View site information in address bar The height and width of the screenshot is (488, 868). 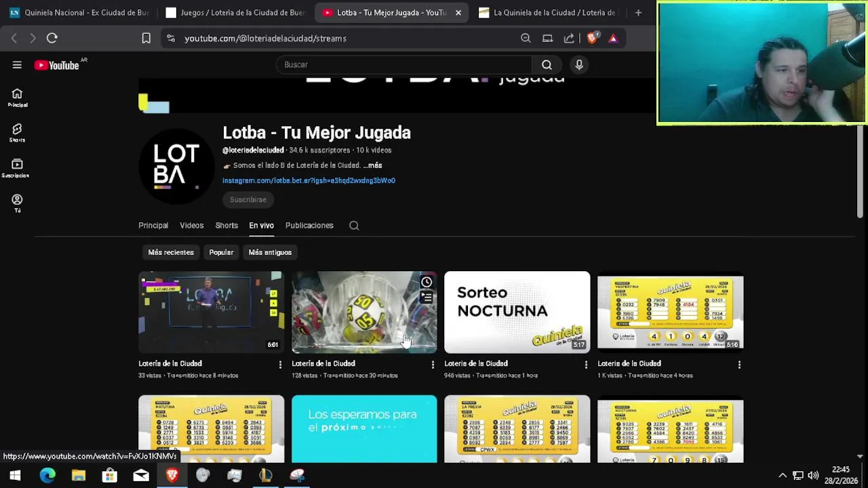point(170,39)
